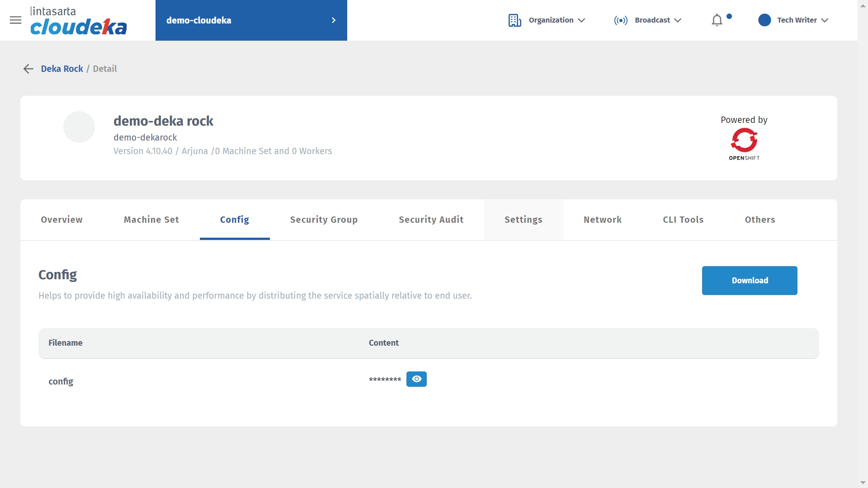Switch to the Security Audit tab
The image size is (868, 488).
pos(431,220)
